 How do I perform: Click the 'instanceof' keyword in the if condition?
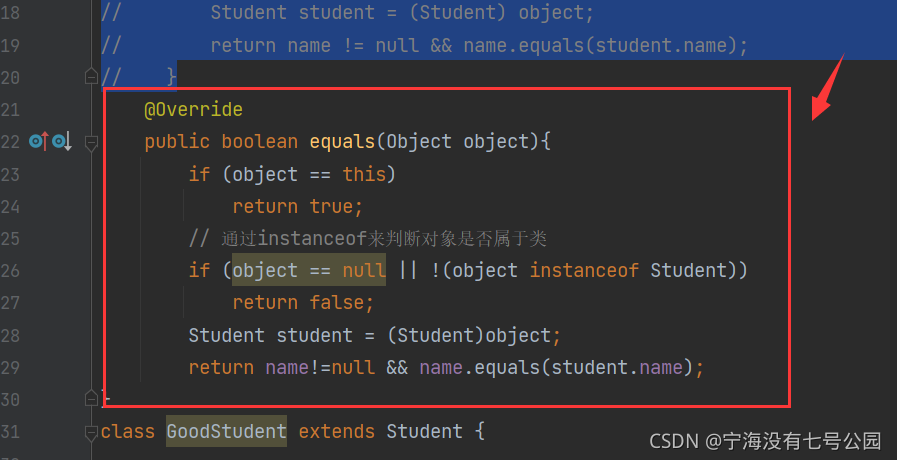[x=584, y=270]
